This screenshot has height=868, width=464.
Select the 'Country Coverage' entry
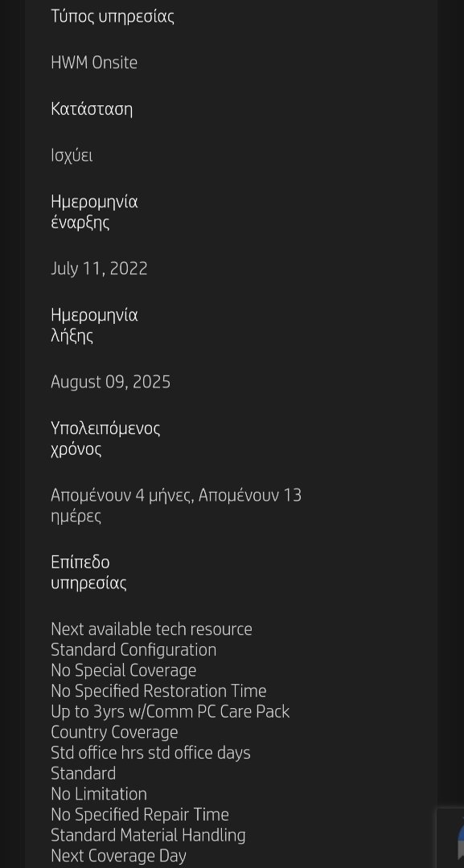[115, 732]
